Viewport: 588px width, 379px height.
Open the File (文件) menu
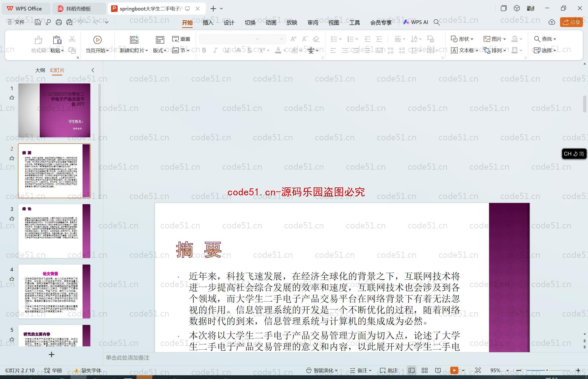16,22
